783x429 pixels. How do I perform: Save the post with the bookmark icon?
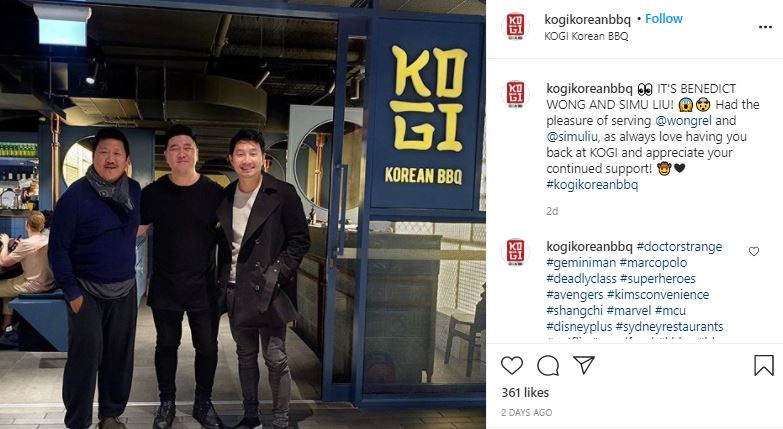764,366
